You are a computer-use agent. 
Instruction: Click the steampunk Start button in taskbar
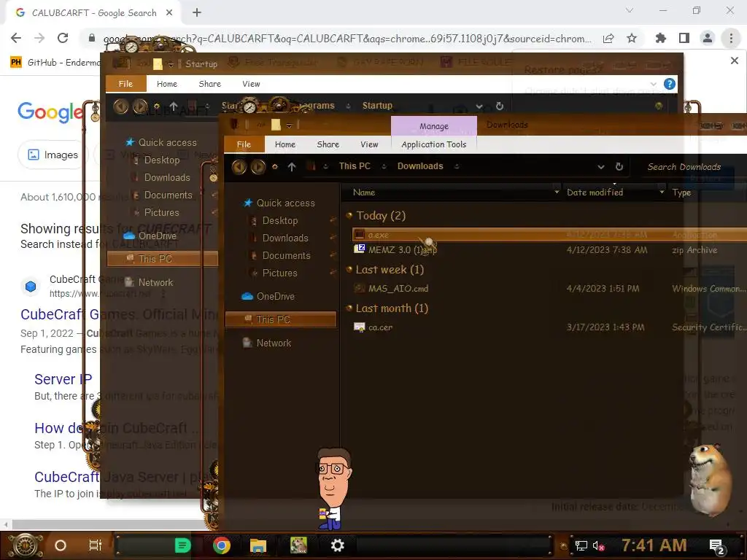coord(26,545)
